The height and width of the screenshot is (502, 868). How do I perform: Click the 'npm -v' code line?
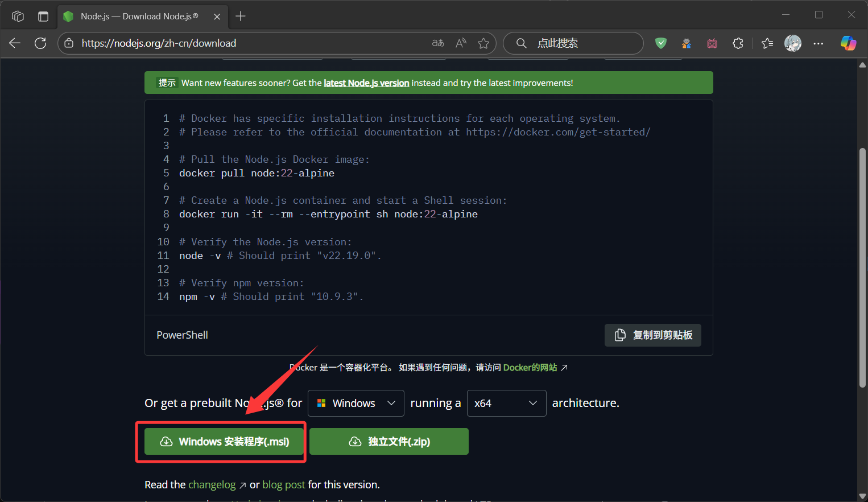(x=271, y=297)
